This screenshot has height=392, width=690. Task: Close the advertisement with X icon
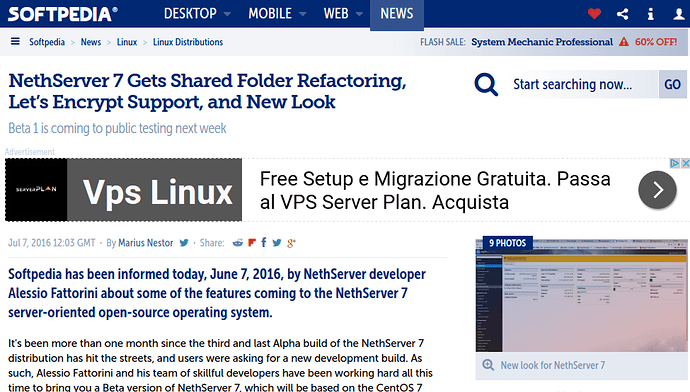[685, 163]
